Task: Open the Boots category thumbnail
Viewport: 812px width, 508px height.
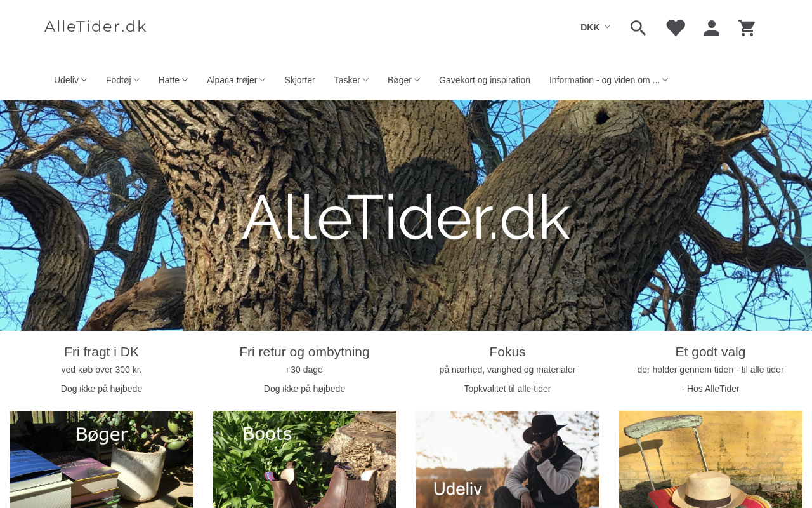Action: 304,459
